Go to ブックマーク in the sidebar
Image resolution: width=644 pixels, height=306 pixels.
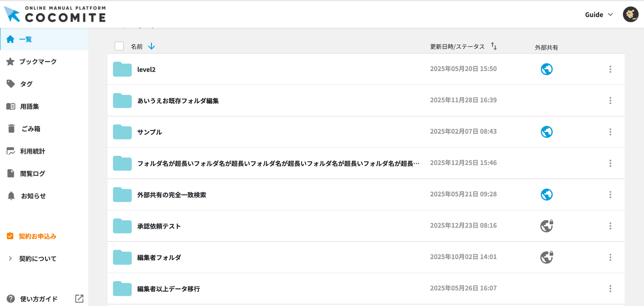pyautogui.click(x=38, y=62)
